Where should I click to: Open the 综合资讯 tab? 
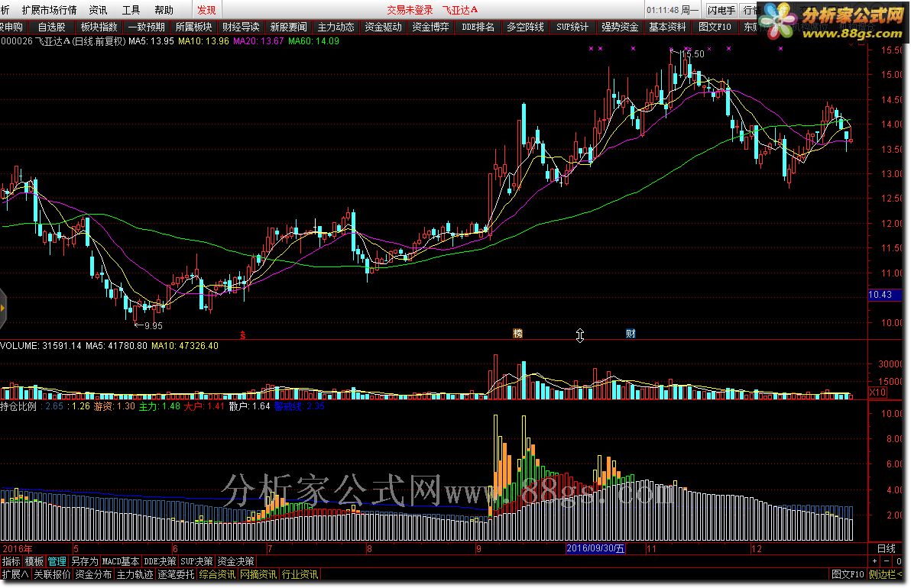(217, 574)
